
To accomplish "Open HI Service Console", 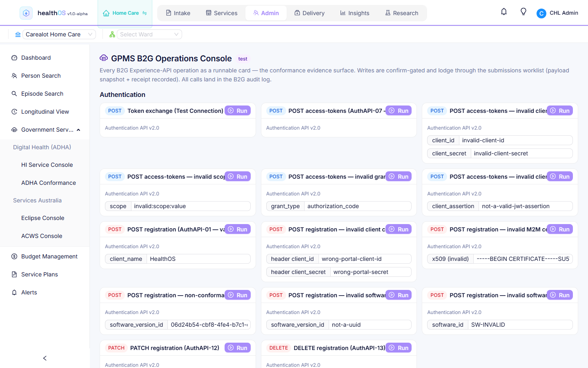I will 47,165.
